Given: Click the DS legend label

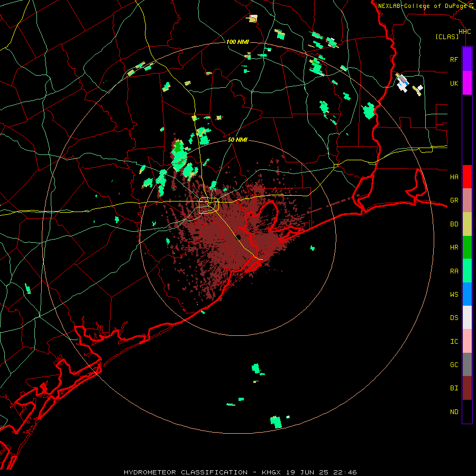Looking at the screenshot, I should click(454, 318).
